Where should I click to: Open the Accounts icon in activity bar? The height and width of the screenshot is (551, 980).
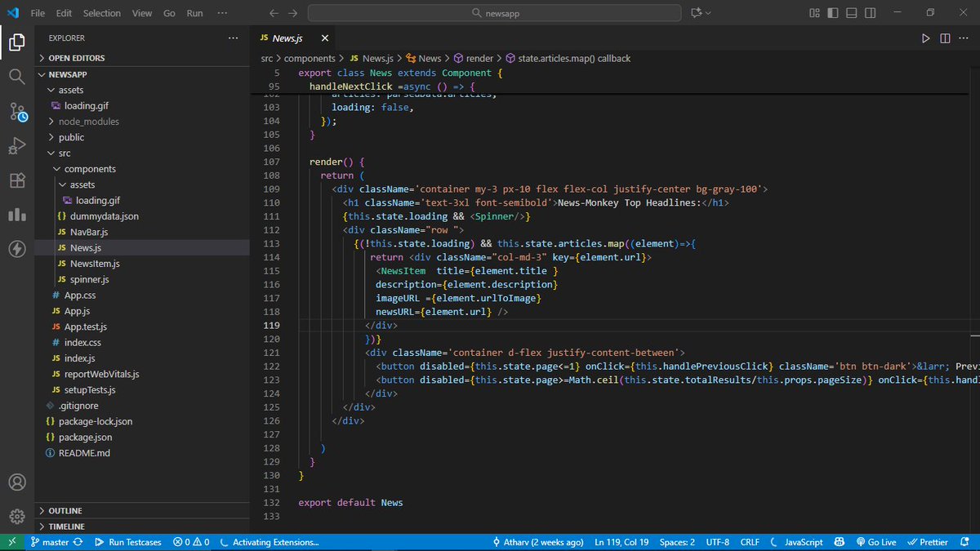(x=17, y=482)
